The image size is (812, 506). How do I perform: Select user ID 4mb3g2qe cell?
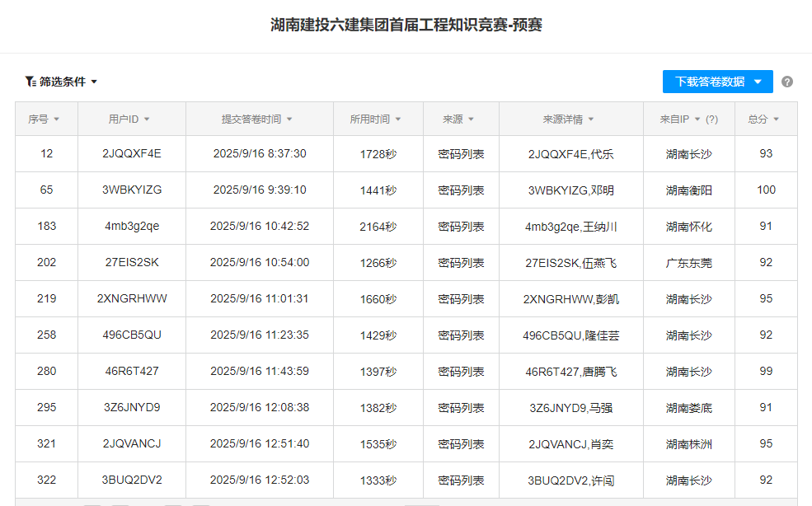[132, 227]
